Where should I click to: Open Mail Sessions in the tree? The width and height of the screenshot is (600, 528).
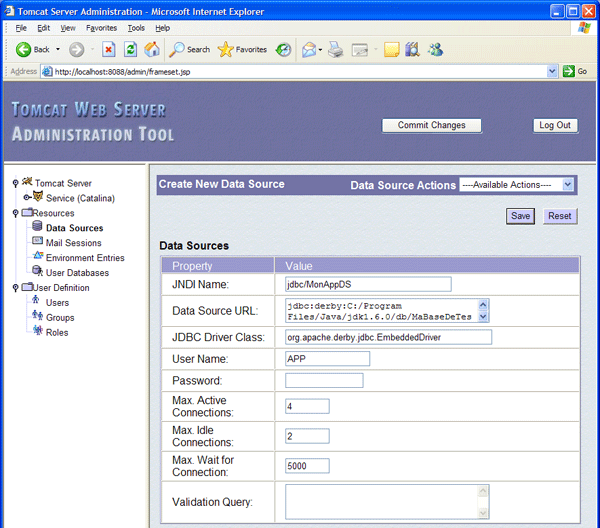click(73, 243)
